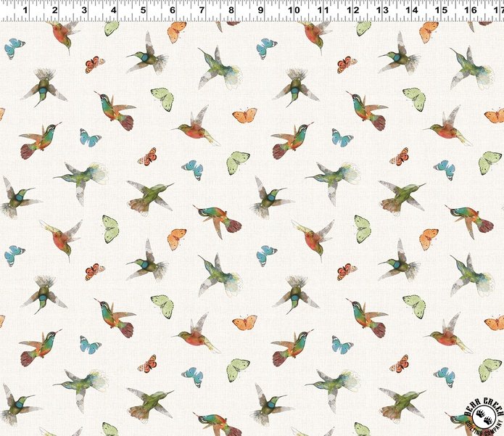Viewport: 504px width, 436px height.
Task: Click the ruler number 2
Action: pyautogui.click(x=55, y=10)
